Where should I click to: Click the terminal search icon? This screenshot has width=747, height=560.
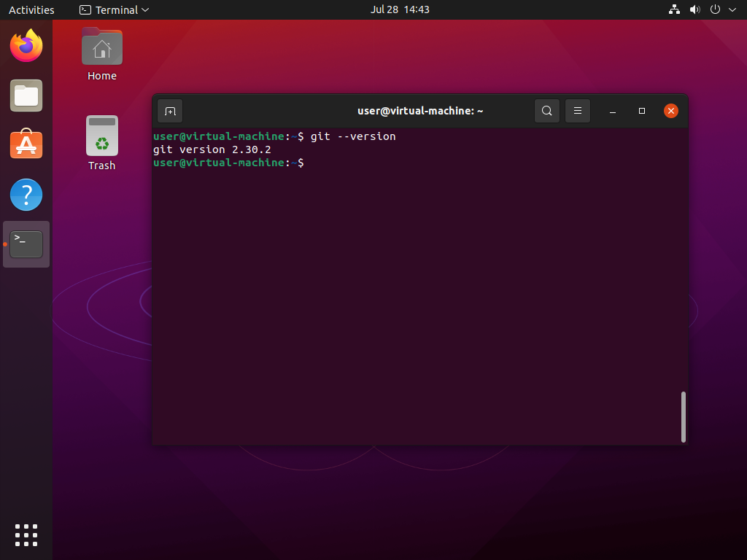coord(546,111)
